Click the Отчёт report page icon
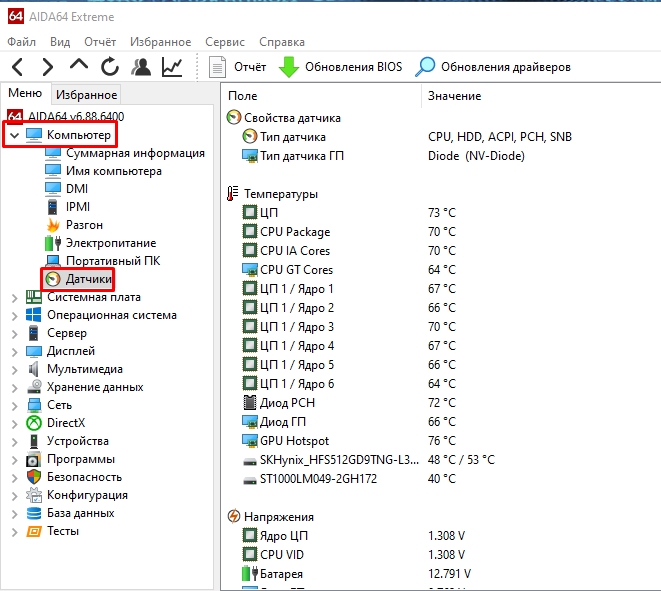The height and width of the screenshot is (591, 661). tap(217, 67)
